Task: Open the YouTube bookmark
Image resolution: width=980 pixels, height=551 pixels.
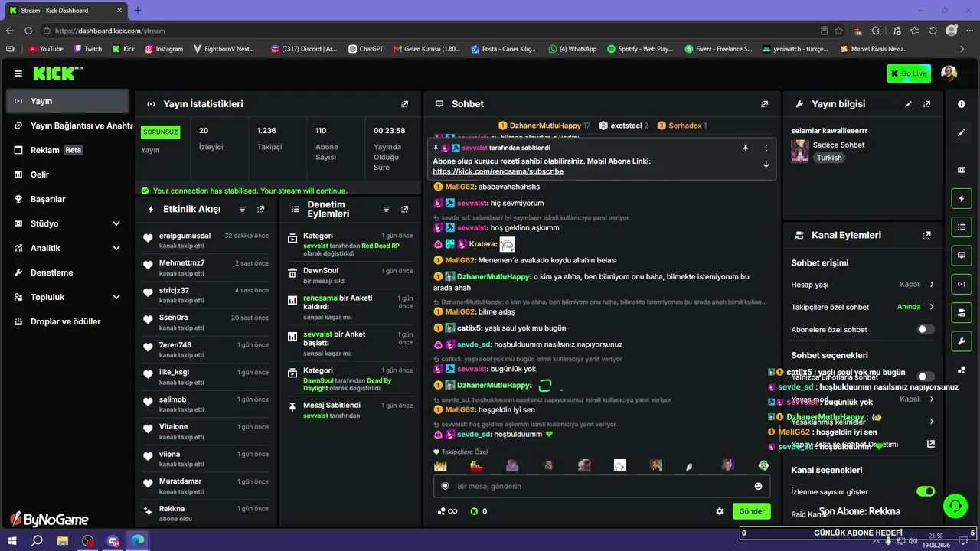Action: (45, 49)
